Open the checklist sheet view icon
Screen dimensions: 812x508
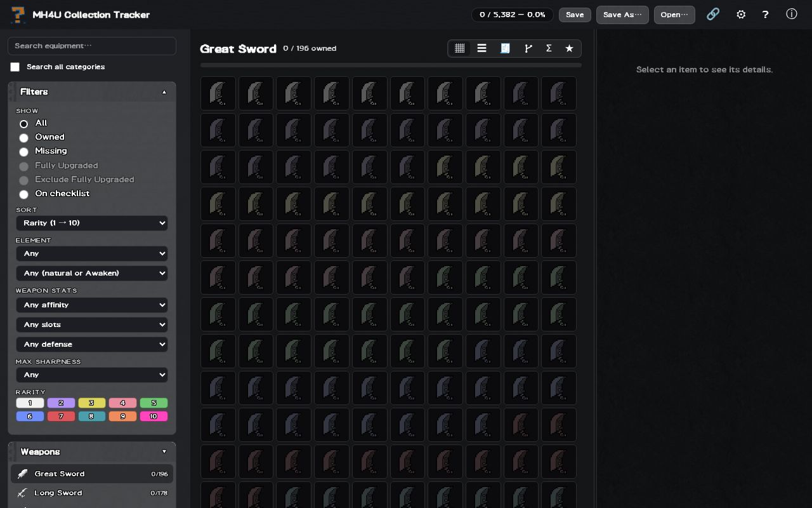coord(505,48)
